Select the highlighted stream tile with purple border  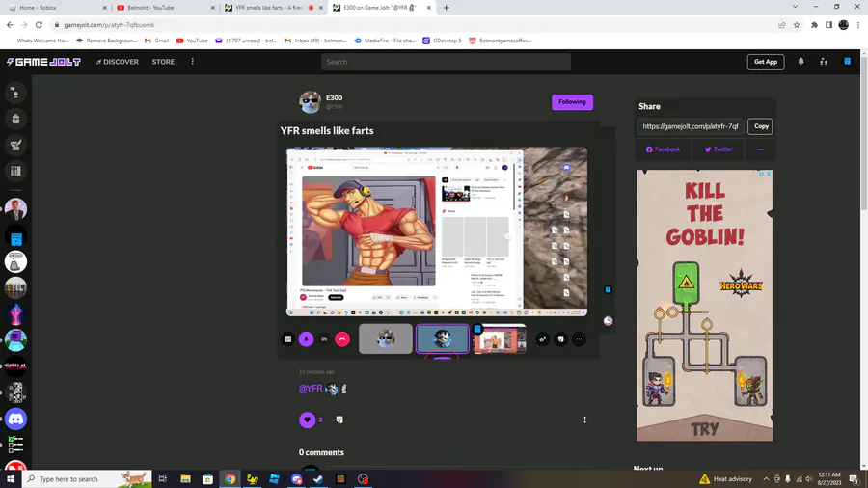point(443,339)
